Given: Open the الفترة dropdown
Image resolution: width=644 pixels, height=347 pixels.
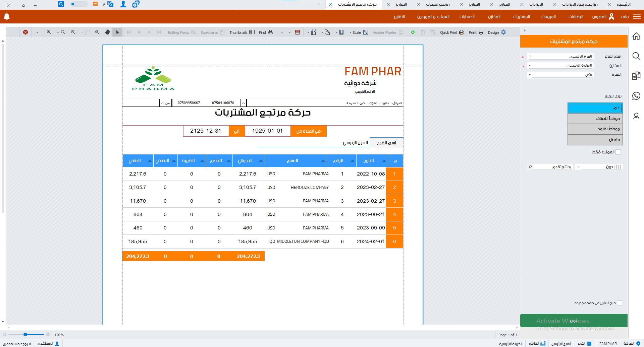Looking at the screenshot, I should [560, 75].
